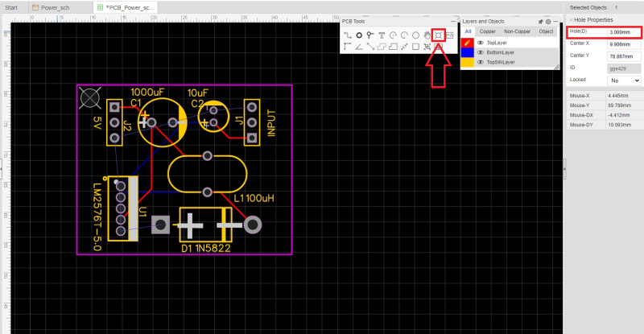Select the Connect Pad to Pad tool
This screenshot has width=644, height=334.
pyautogui.click(x=370, y=47)
